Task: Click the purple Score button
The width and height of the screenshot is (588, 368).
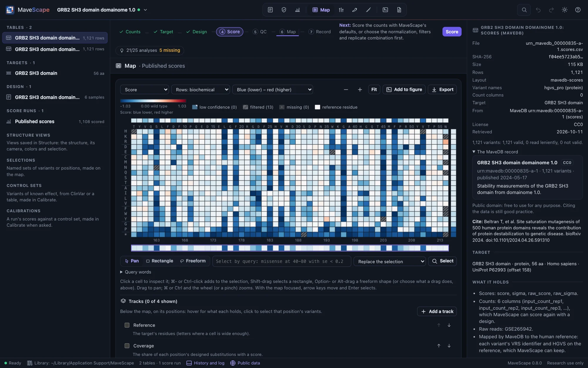Action: (452, 32)
